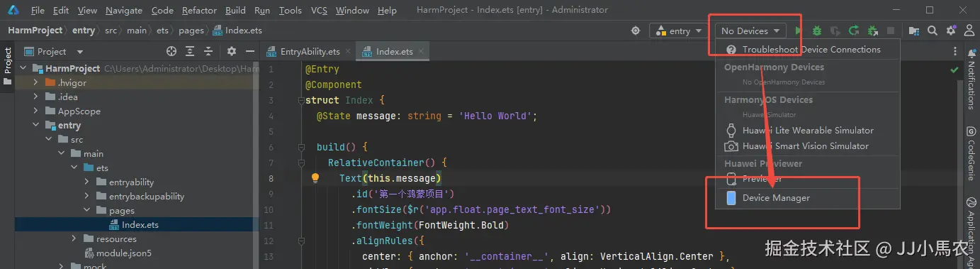Hide the Project panel with minus icon

pyautogui.click(x=249, y=51)
